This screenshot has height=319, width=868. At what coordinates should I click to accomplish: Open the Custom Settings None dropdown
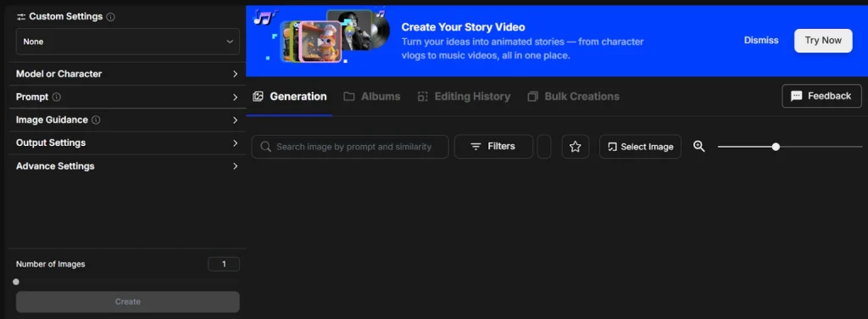click(x=128, y=42)
